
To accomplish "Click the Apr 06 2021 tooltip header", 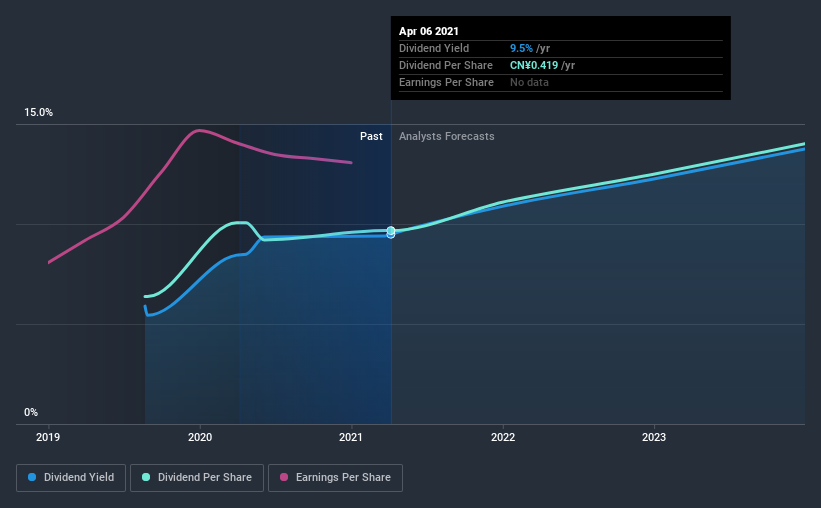I will (x=429, y=31).
